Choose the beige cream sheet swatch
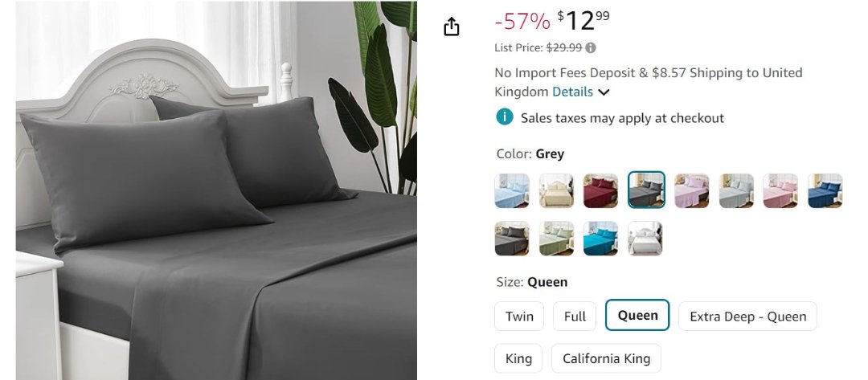The image size is (868, 380). 557,191
